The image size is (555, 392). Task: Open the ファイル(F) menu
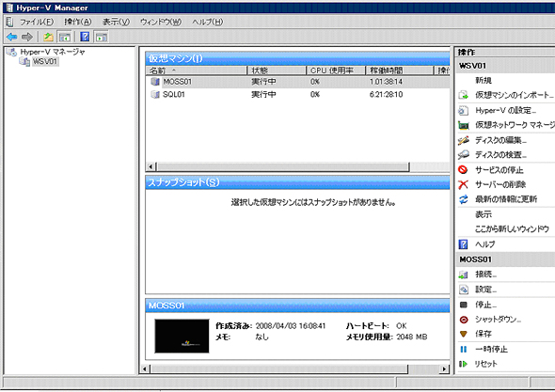(37, 22)
